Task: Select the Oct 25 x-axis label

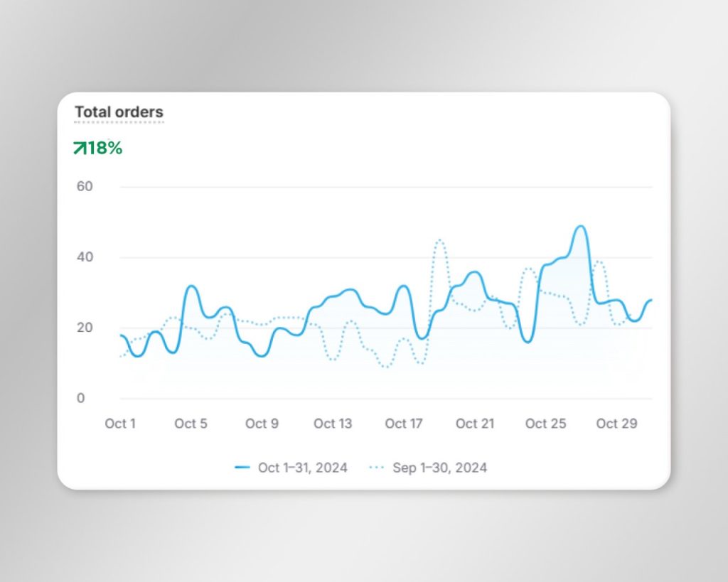Action: [546, 424]
